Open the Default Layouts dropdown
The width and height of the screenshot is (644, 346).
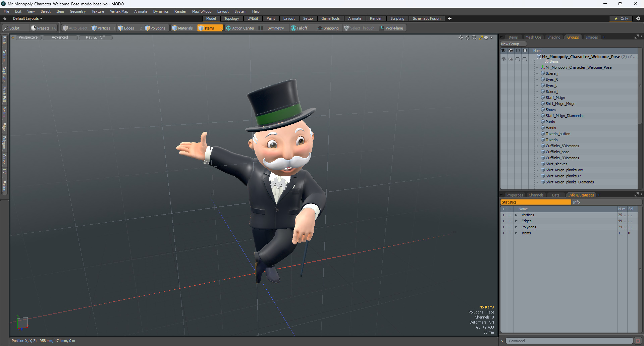28,18
